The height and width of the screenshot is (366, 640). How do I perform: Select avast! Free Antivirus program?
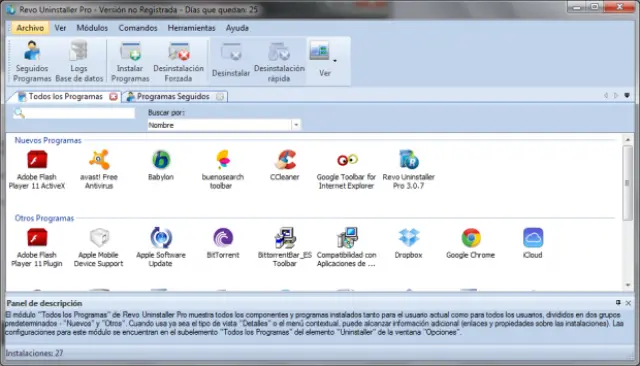coord(99,170)
